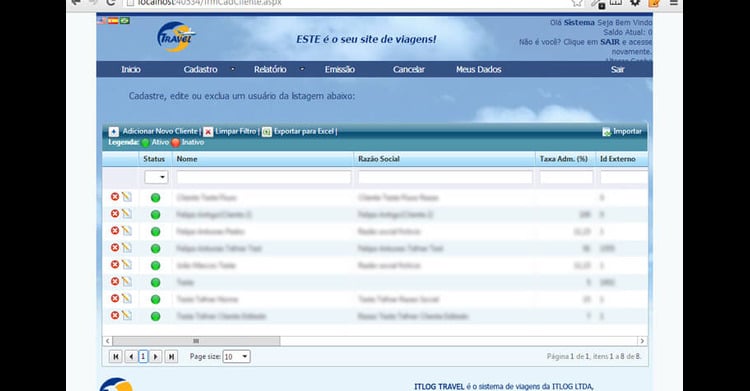Click the bold 'ITLOG TRAVEL' footer text
This screenshot has width=750, height=391.
(x=439, y=387)
